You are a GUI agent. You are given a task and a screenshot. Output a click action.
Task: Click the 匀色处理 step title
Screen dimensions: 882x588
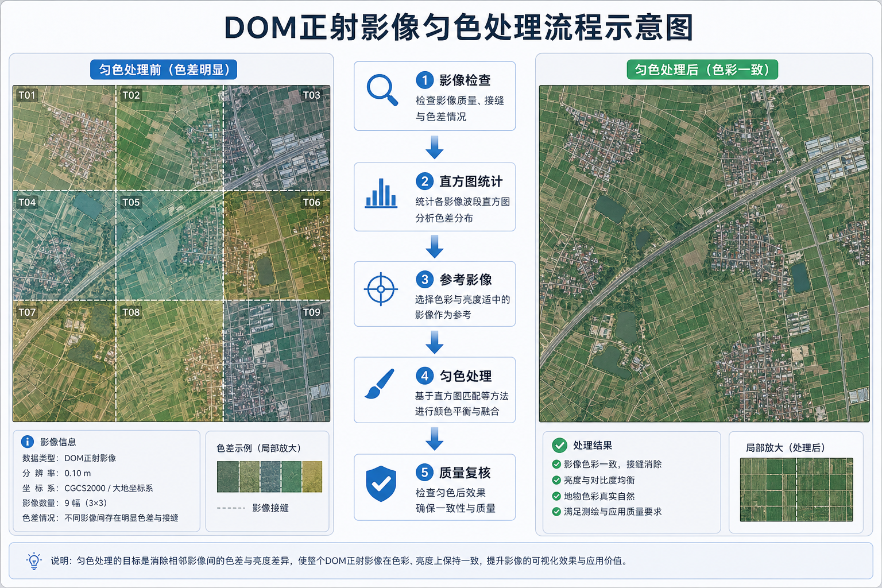[466, 376]
